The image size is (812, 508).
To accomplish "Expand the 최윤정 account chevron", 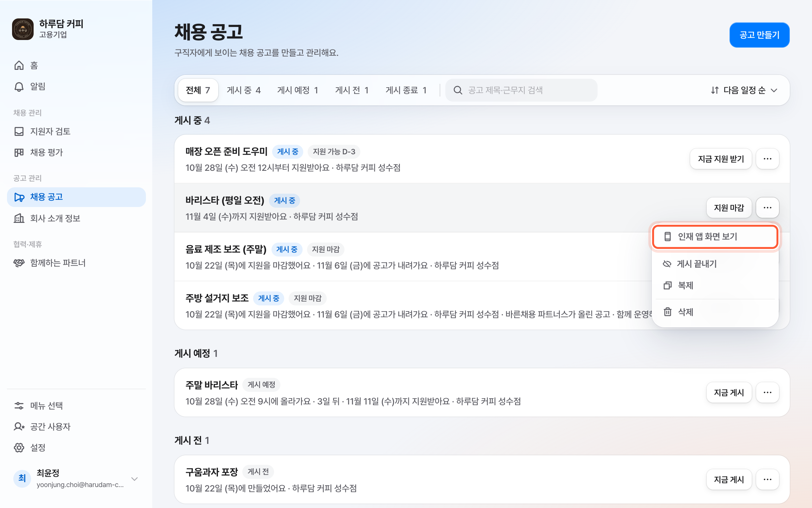I will (134, 479).
